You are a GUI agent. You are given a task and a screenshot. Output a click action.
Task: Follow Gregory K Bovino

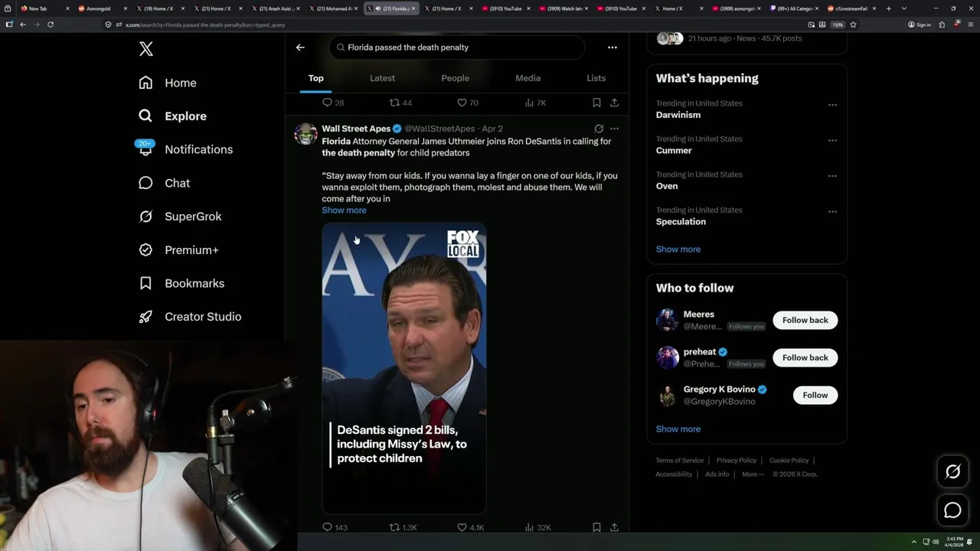click(815, 395)
